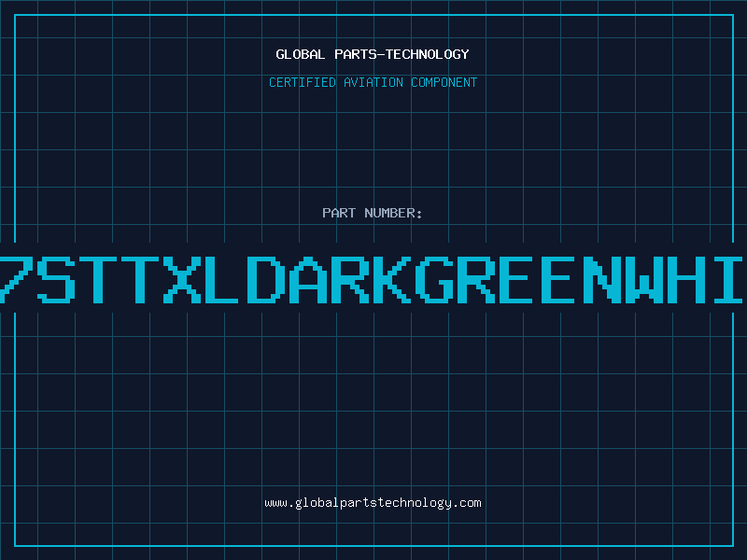Select the CERTIFIED AVIATION COMPONENT subtitle
747x560 pixels.
click(373, 82)
